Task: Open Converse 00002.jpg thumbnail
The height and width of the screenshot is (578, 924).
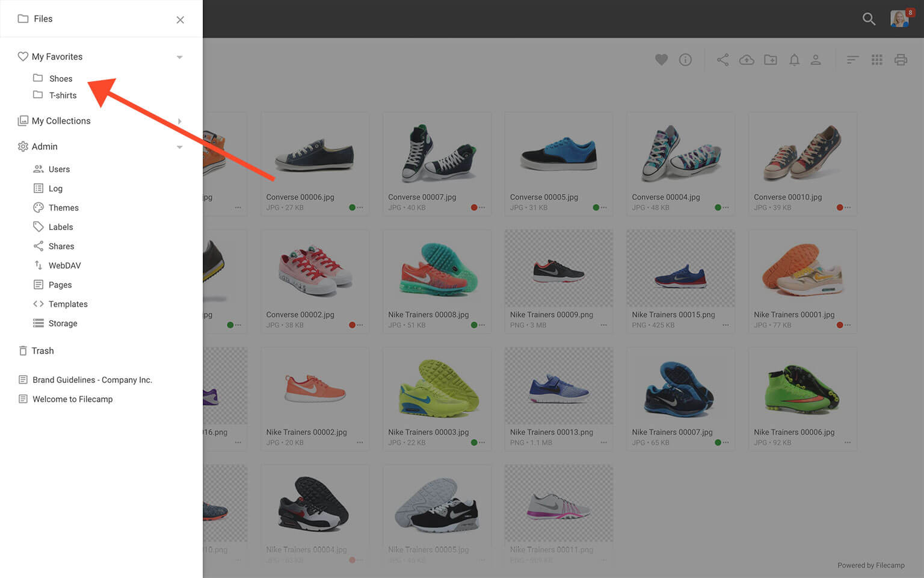Action: pyautogui.click(x=315, y=268)
